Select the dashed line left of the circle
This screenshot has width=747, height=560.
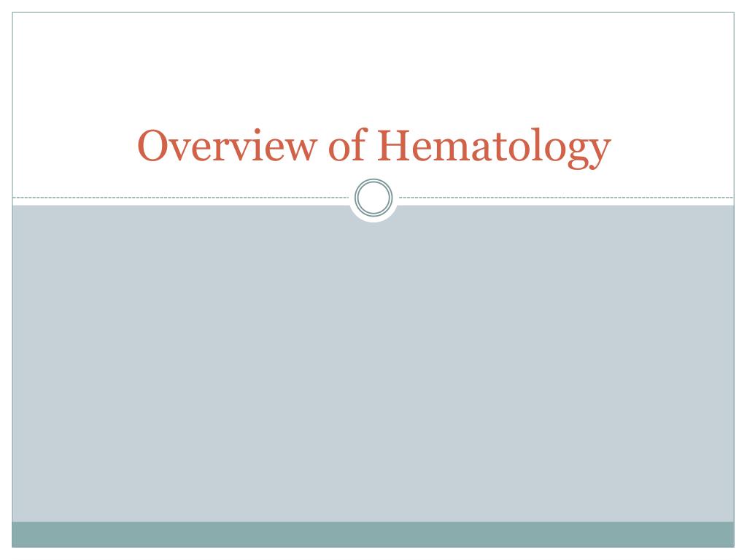(181, 197)
